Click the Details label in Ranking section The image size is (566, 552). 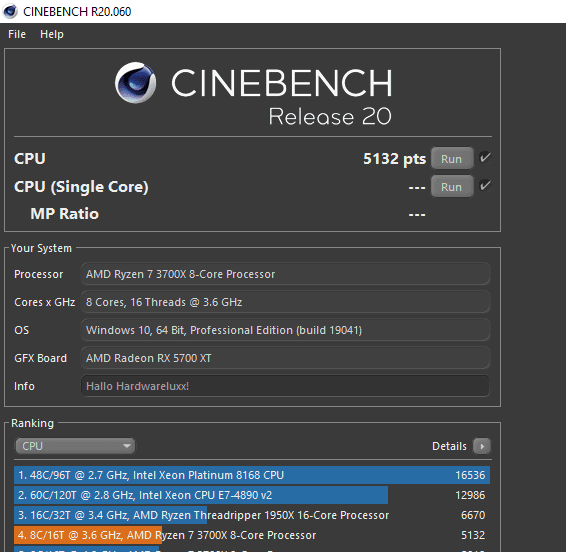point(449,446)
